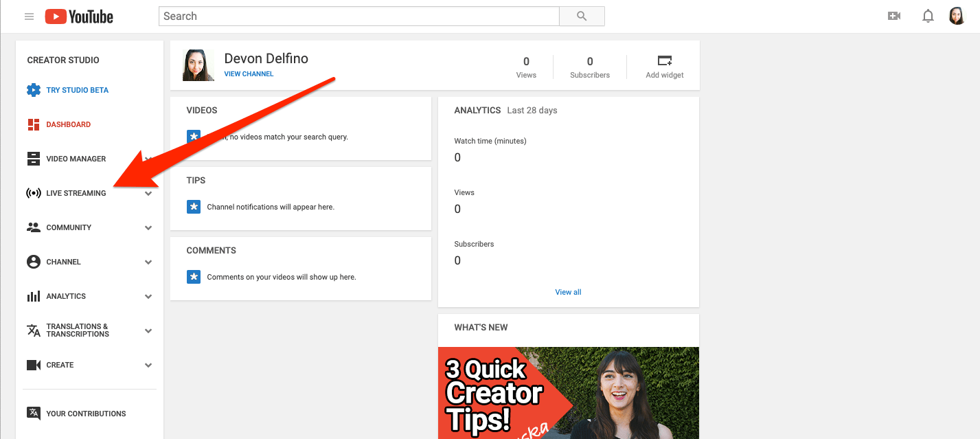This screenshot has height=439, width=980.
Task: Click the Add widget icon
Action: click(665, 60)
